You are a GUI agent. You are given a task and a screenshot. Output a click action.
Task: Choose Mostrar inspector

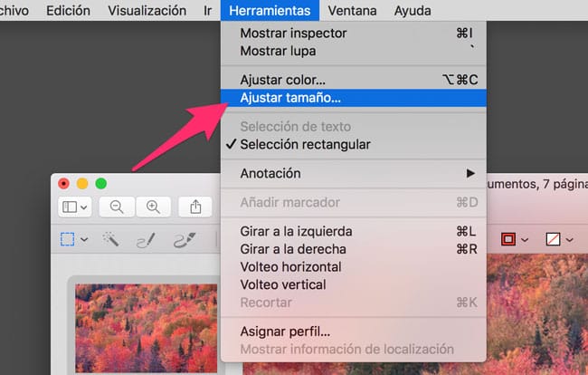pos(353,33)
